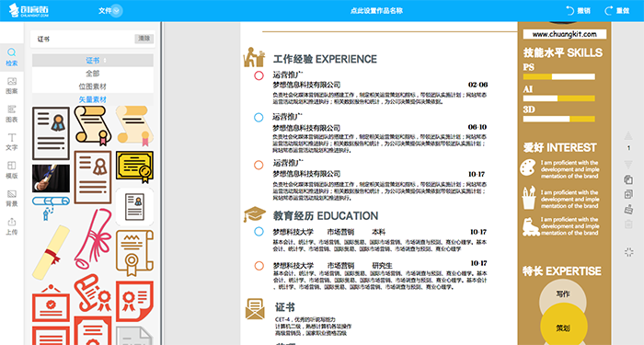The image size is (644, 345).
Task: Select the orange circle bullet beside 研究生 entry
Action: 259,266
